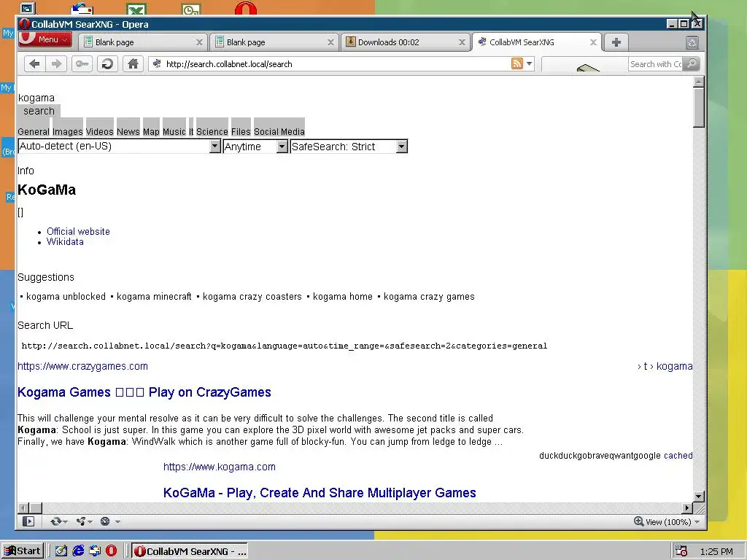Open the password wand key button
This screenshot has width=747, height=560.
coord(82,64)
